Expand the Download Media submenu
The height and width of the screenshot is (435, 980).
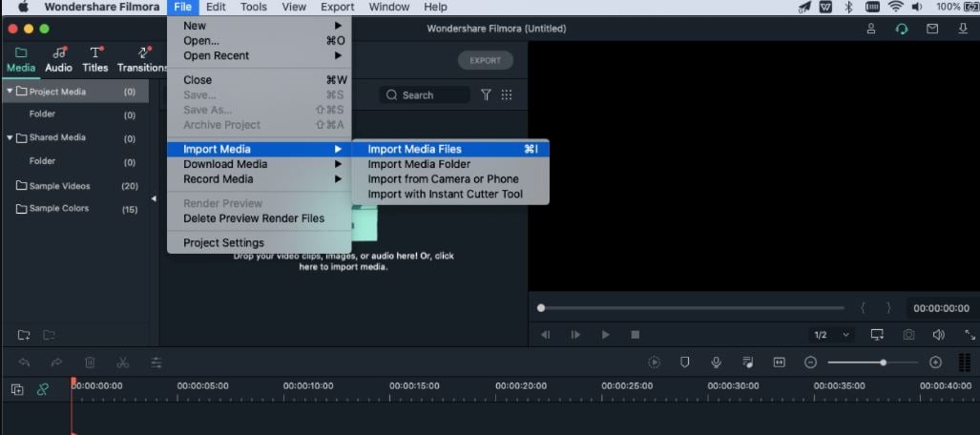pyautogui.click(x=260, y=164)
